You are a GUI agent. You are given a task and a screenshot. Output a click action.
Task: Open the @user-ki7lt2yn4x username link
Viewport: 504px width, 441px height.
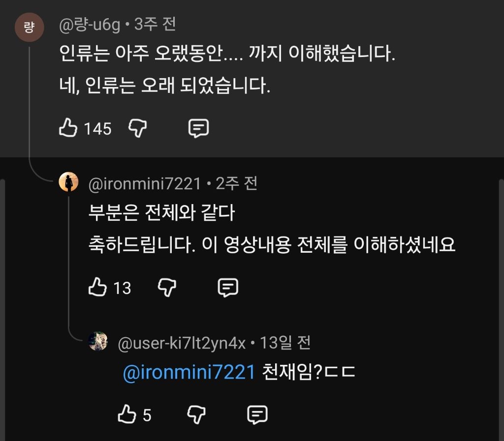[182, 343]
